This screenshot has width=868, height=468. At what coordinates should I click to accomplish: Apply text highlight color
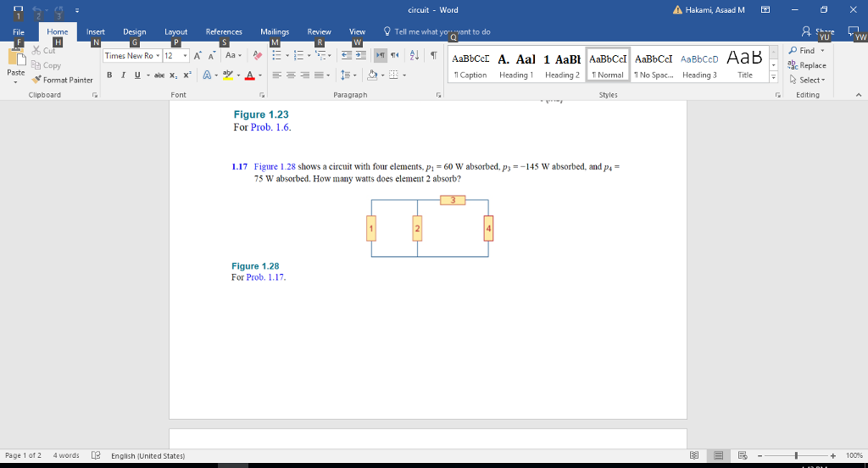[x=229, y=75]
